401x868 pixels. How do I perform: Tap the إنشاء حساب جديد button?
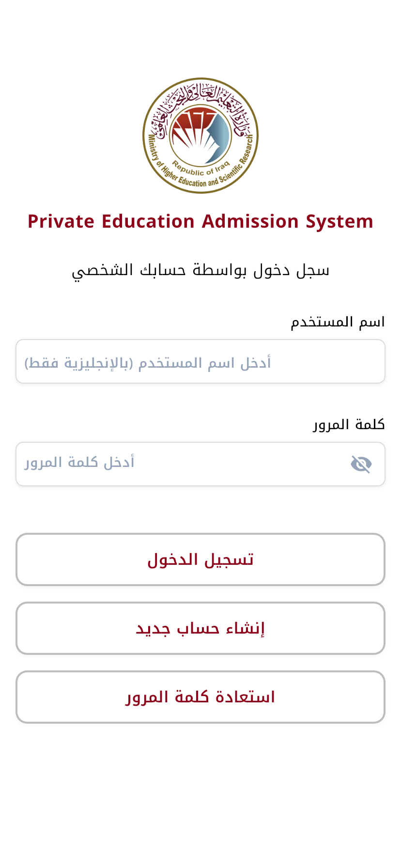pos(200,628)
